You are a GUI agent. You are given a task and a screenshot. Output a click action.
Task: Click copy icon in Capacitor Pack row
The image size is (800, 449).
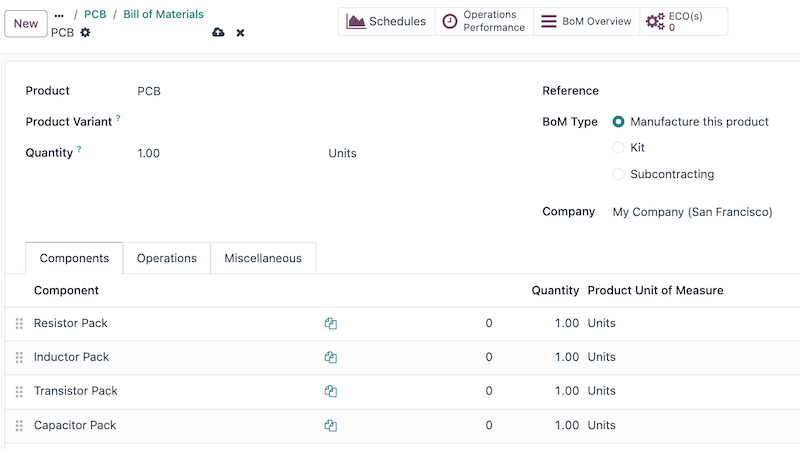point(330,426)
